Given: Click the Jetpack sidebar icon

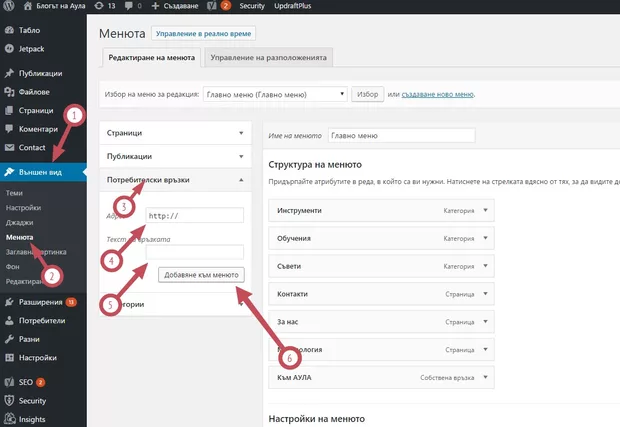Looking at the screenshot, I should (x=9, y=46).
